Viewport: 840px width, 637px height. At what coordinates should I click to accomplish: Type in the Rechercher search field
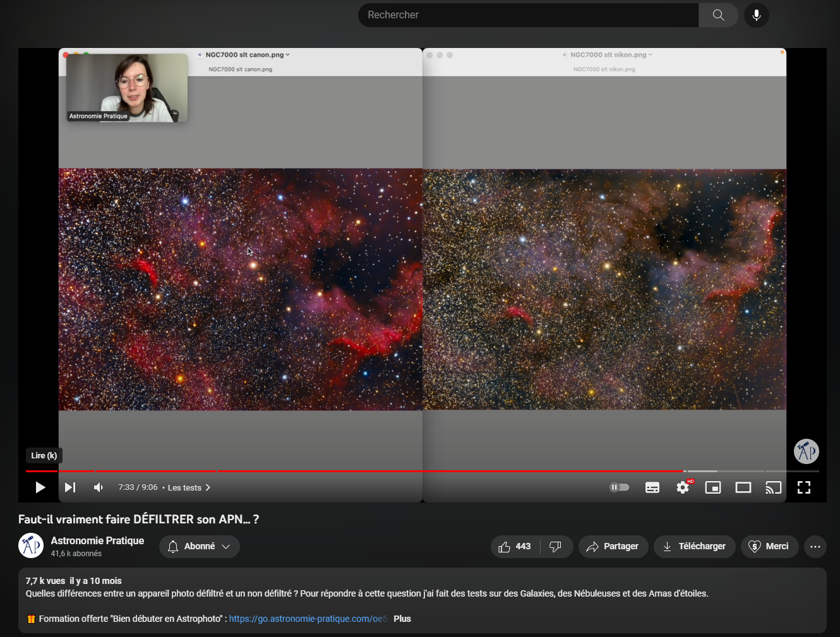coord(528,15)
